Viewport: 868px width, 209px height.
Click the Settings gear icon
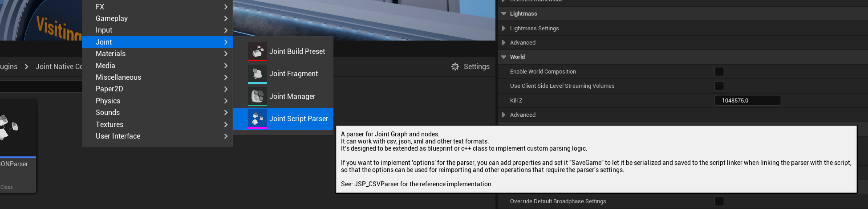[x=455, y=66]
